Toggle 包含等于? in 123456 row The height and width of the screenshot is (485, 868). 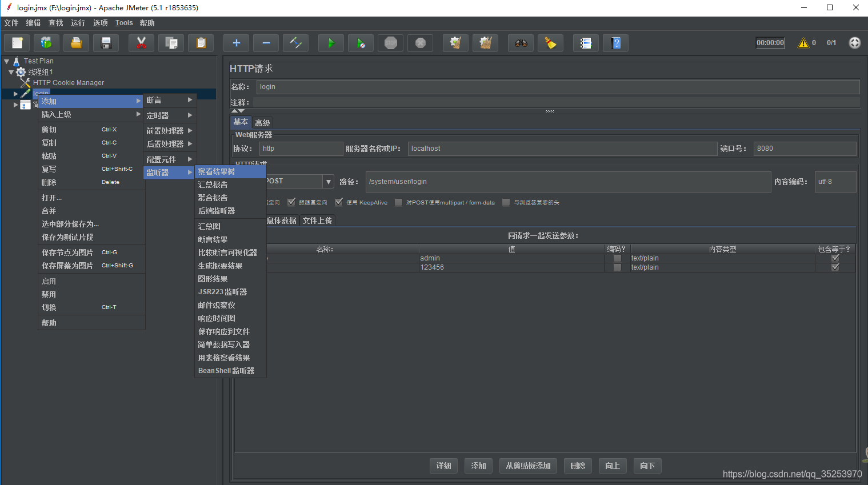835,267
